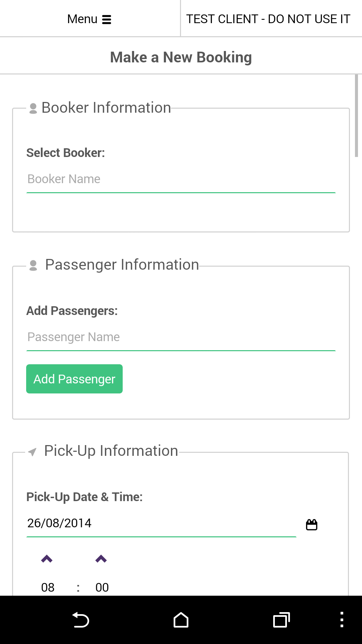Click the pick-up date field 26/08/2014
This screenshot has height=644, width=362.
(x=161, y=523)
